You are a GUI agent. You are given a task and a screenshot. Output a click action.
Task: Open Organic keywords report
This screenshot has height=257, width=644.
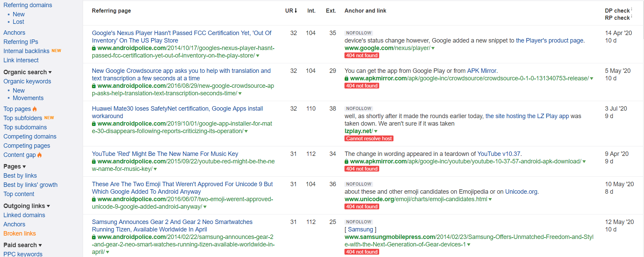27,81
